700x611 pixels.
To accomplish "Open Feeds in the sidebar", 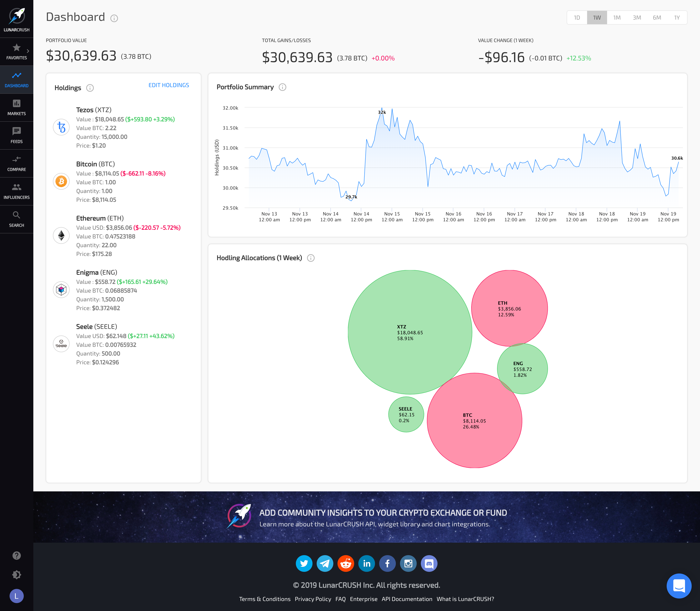I will (x=16, y=135).
